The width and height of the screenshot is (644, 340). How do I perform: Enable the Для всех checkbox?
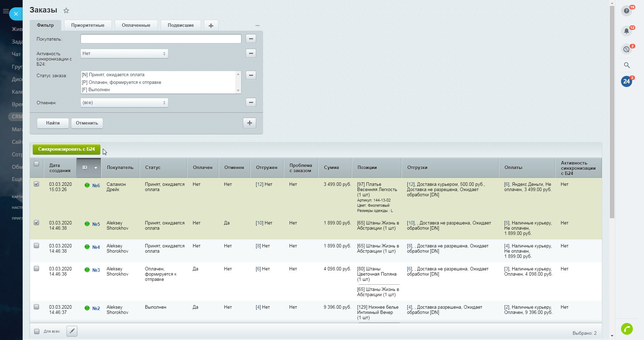pos(37,331)
